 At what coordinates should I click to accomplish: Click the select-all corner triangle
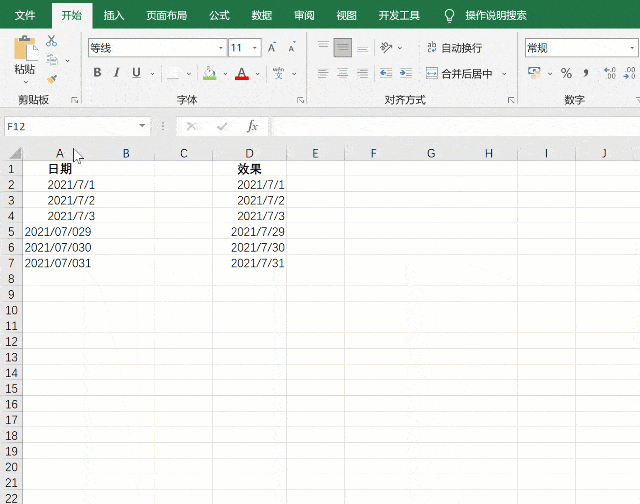15,153
